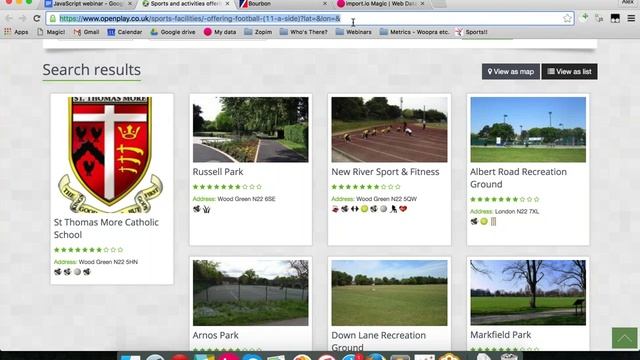This screenshot has width=640, height=360.
Task: Click the tennis ball icon under Albert Road Recreation Ground
Action: click(x=484, y=222)
